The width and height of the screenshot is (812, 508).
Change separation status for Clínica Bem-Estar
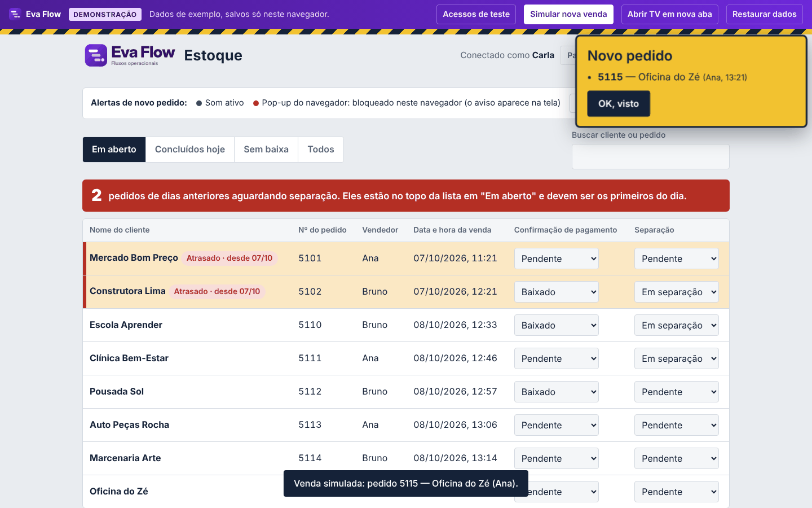tap(677, 358)
